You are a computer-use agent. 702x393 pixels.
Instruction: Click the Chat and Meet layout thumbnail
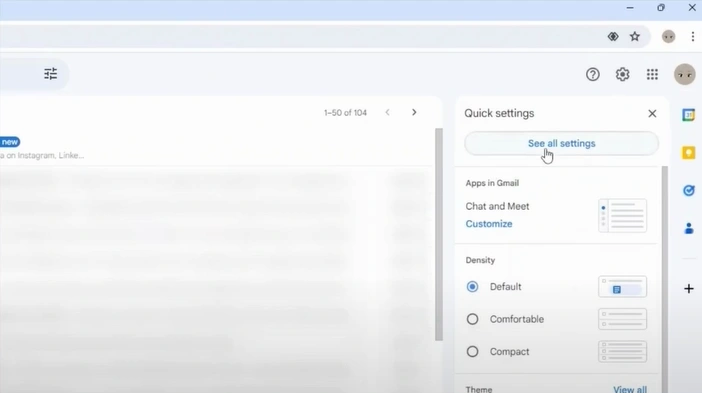622,216
